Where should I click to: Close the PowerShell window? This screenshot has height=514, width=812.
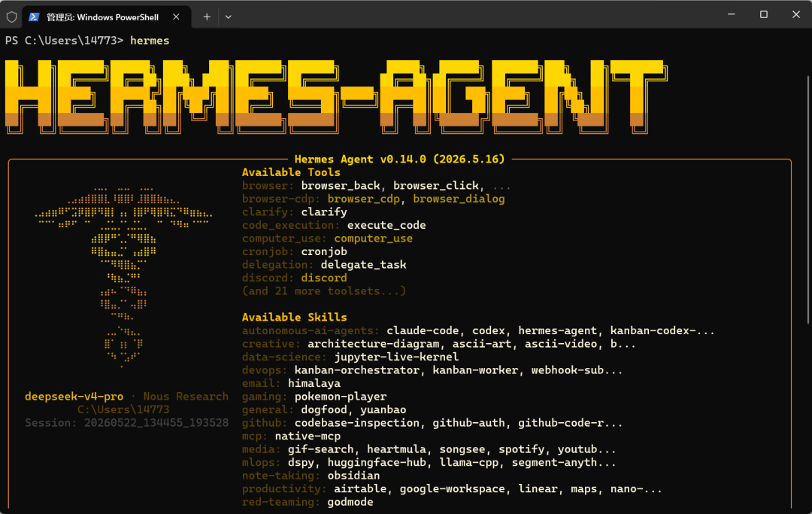point(796,14)
